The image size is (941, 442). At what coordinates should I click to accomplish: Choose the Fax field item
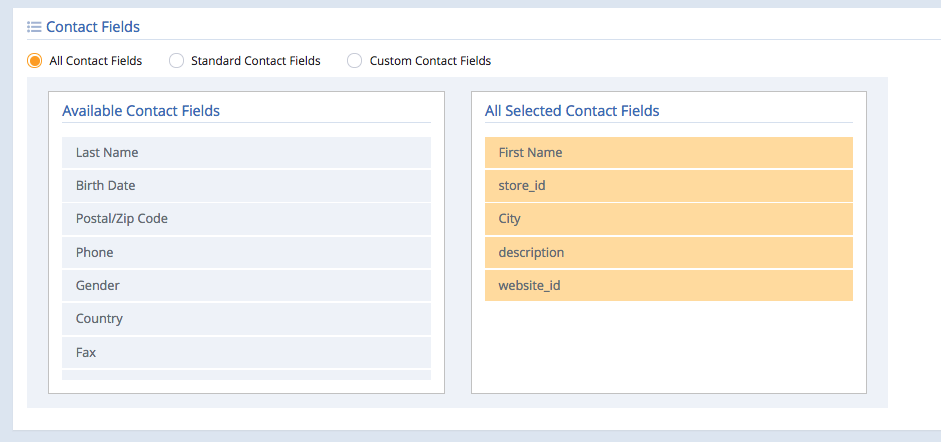pos(246,353)
